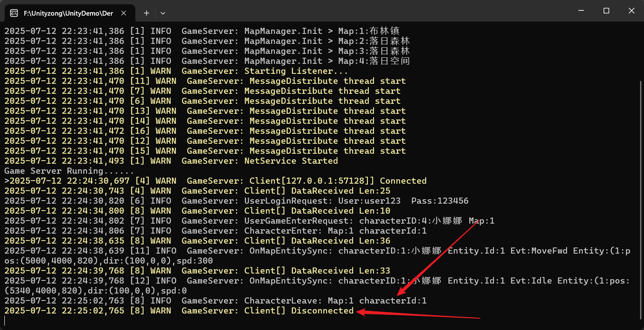
Task: Maximize the terminal window
Action: pyautogui.click(x=606, y=11)
